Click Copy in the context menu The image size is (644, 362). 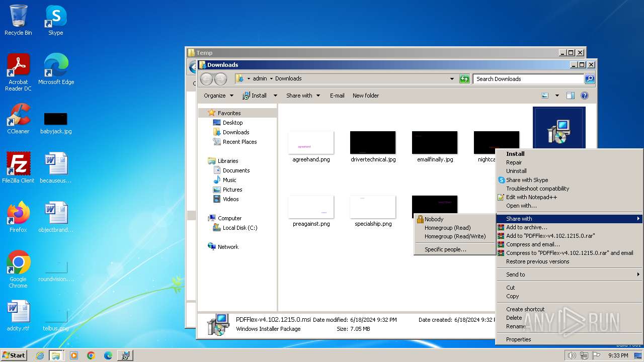(512, 296)
